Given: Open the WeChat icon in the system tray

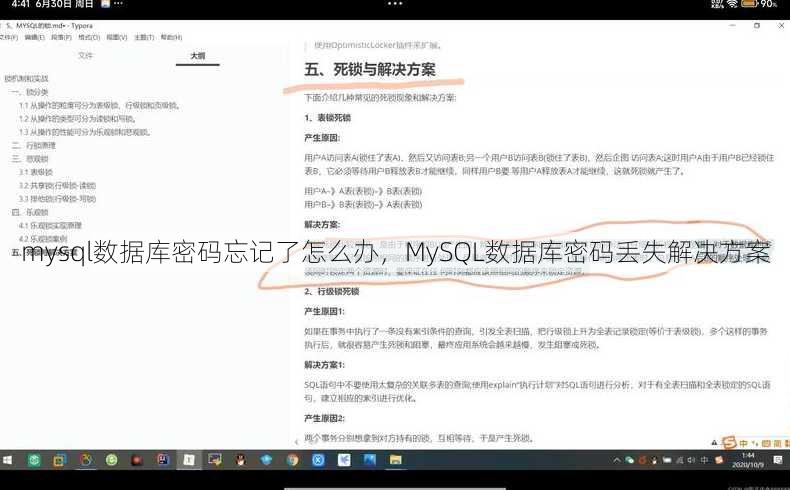Looking at the screenshot, I should tap(629, 460).
